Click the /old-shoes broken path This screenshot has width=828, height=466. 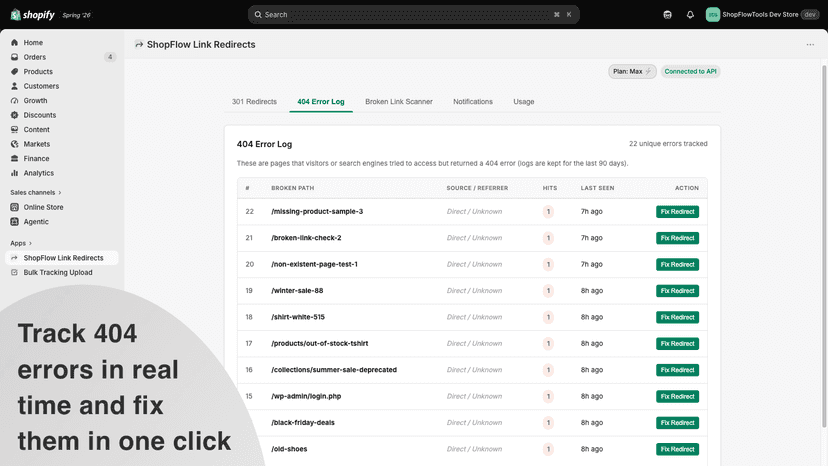tap(289, 449)
